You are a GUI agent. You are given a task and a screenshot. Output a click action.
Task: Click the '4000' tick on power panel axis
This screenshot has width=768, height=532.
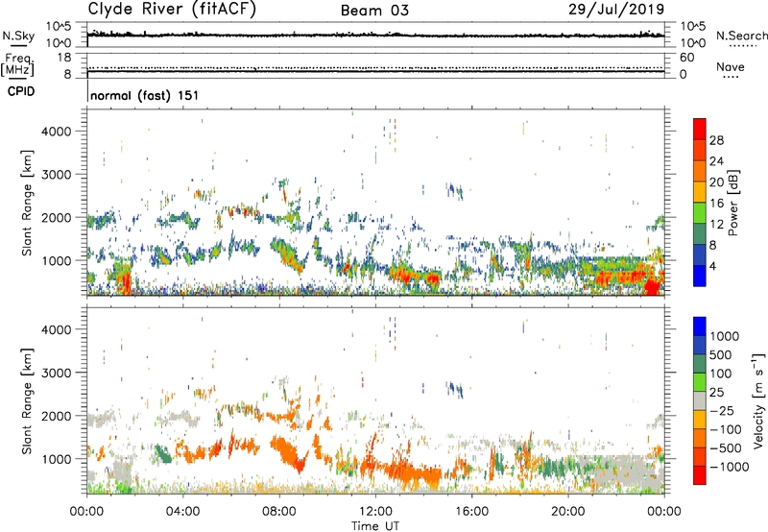57,132
